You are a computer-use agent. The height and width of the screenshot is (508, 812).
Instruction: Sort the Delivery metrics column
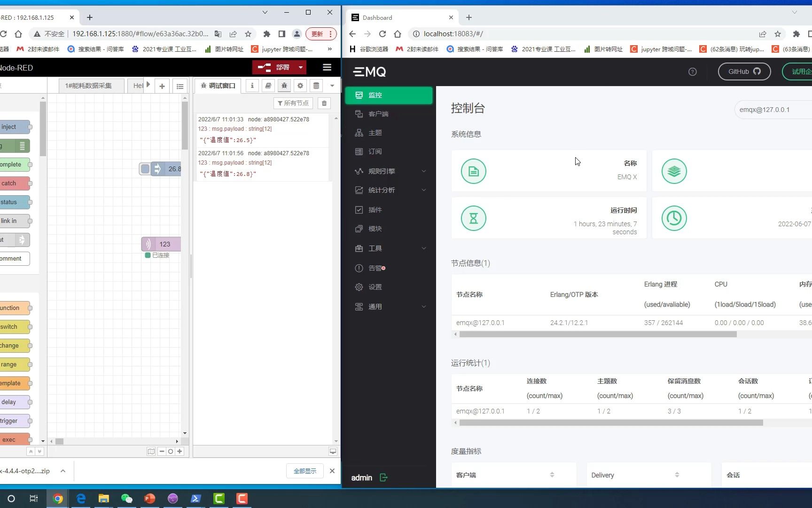(x=677, y=475)
